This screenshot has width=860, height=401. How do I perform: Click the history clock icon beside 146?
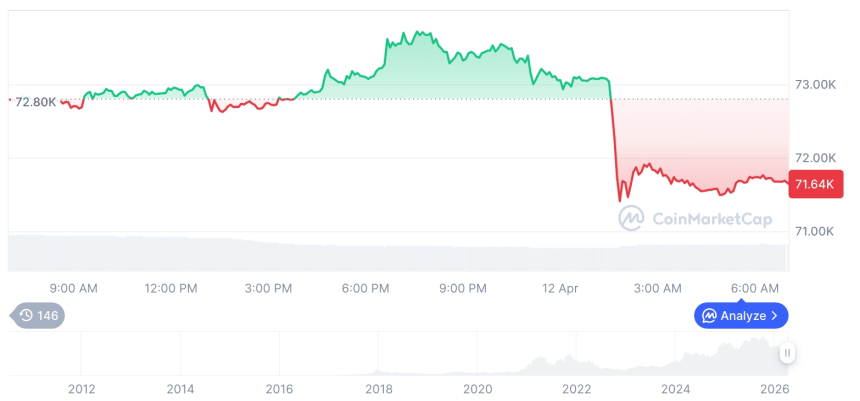click(x=26, y=316)
